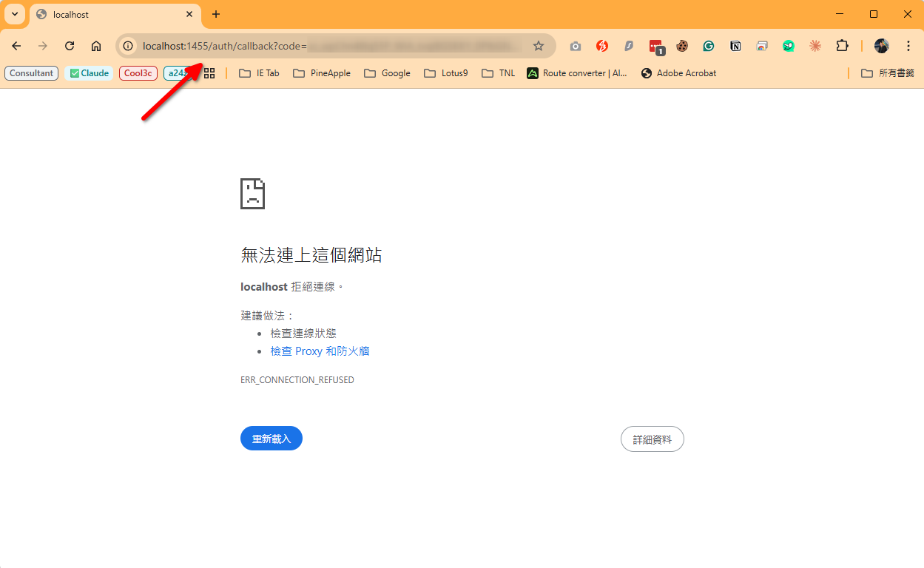Image resolution: width=924 pixels, height=568 pixels.
Task: Bookmark this page with the star icon
Action: pos(539,46)
